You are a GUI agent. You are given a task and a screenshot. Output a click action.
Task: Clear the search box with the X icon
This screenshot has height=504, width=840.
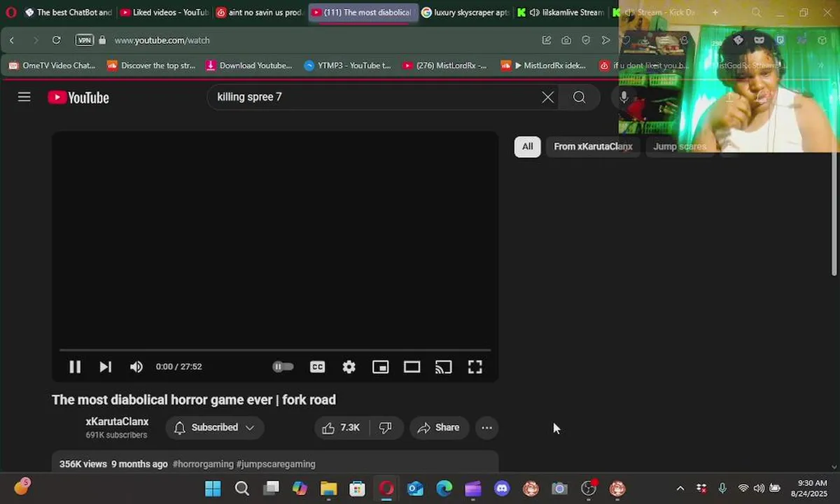coord(547,97)
